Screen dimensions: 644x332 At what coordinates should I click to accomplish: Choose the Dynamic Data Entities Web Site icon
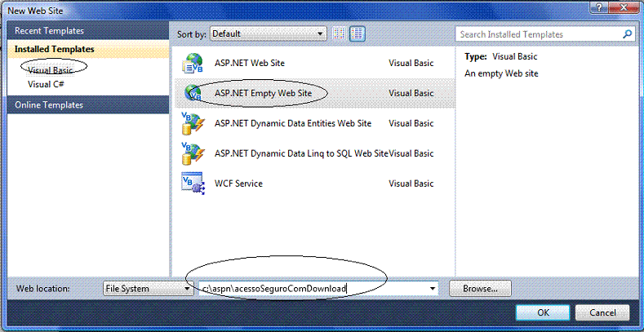(193, 123)
